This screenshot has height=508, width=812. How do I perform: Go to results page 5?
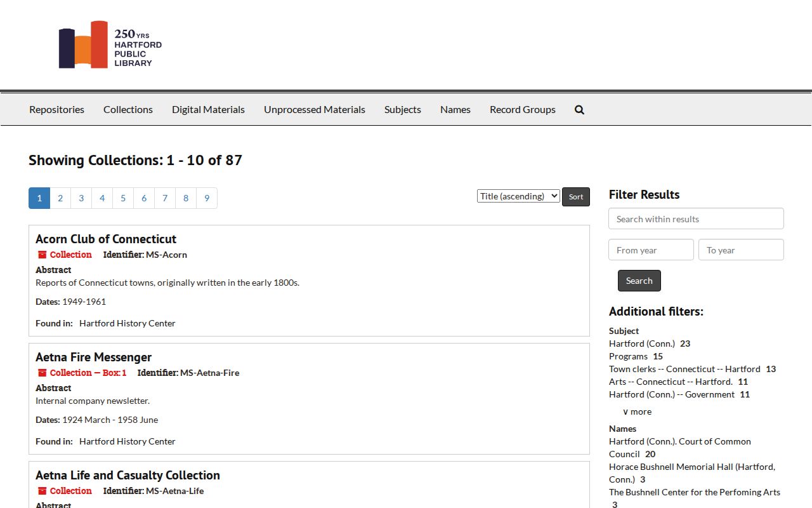pyautogui.click(x=123, y=198)
